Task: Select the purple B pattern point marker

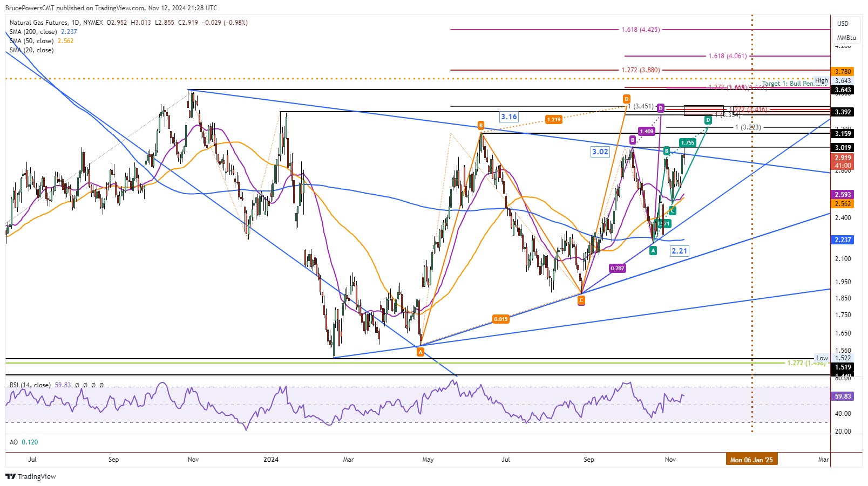Action: (x=633, y=140)
